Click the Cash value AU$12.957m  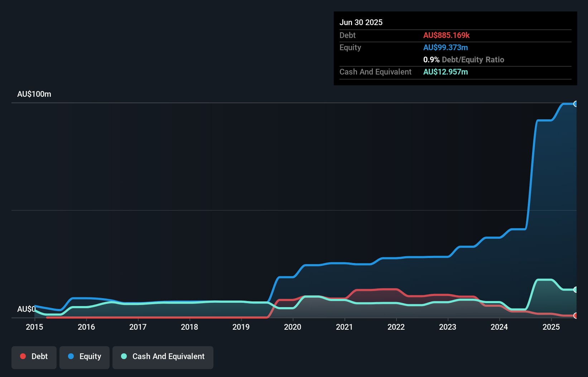point(445,72)
